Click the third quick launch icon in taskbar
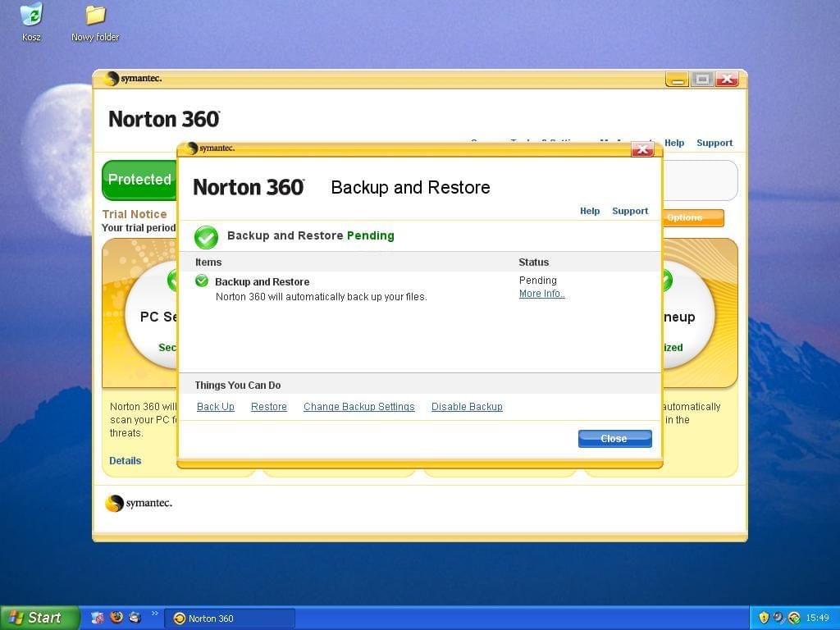The height and width of the screenshot is (630, 840). coord(135,617)
